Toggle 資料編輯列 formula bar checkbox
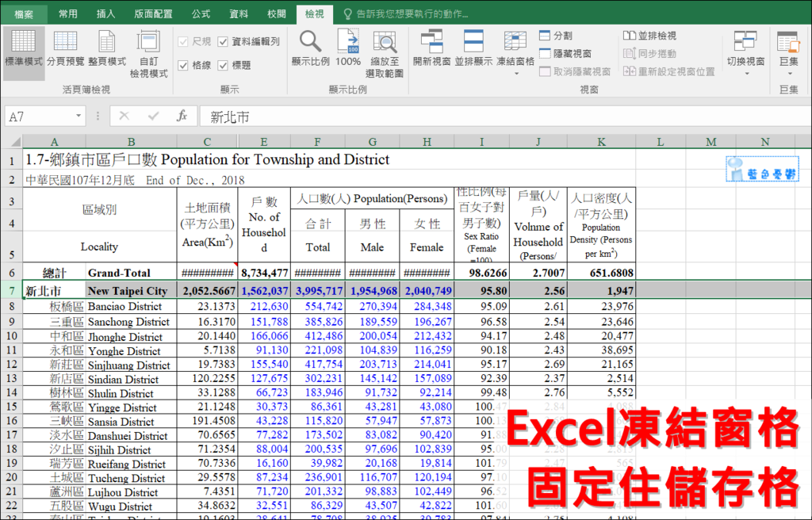This screenshot has width=812, height=520. pos(224,41)
